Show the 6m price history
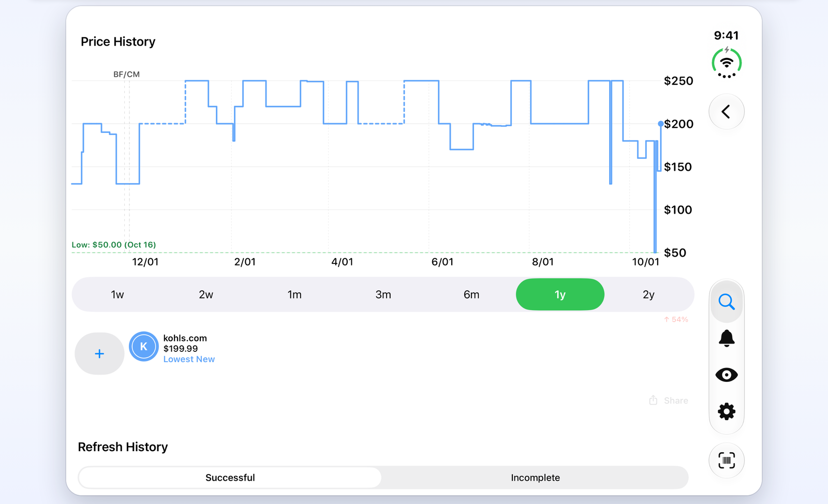Image resolution: width=828 pixels, height=504 pixels. pos(471,294)
